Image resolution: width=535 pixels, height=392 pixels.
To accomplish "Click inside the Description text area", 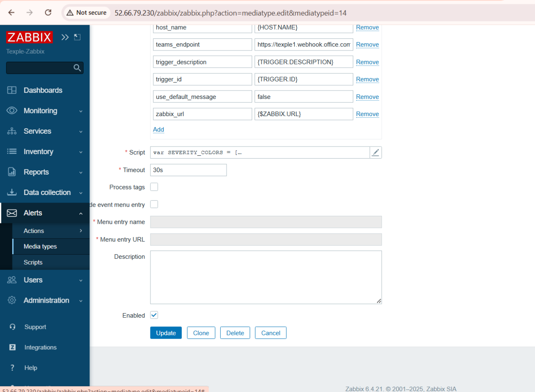I will pyautogui.click(x=266, y=277).
